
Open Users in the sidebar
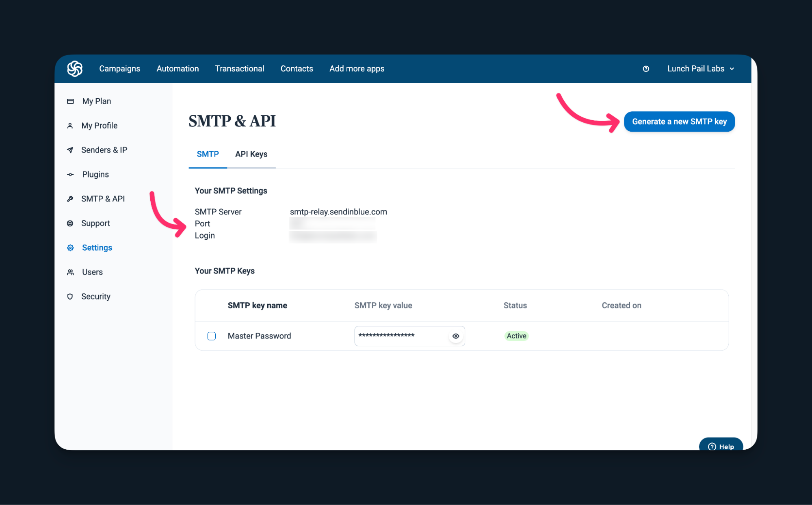[x=92, y=272]
